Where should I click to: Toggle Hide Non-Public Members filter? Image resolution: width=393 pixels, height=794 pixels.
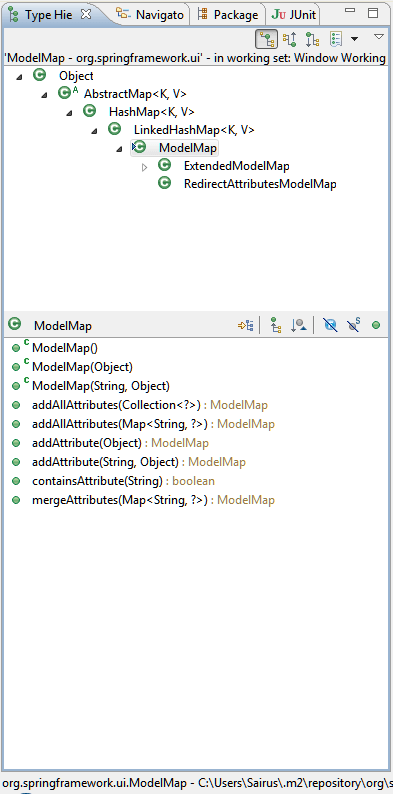tap(376, 326)
